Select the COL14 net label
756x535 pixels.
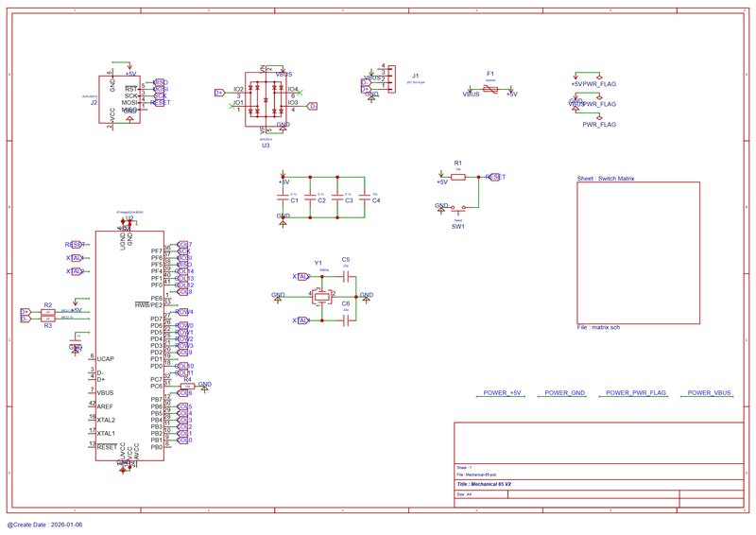[183, 271]
